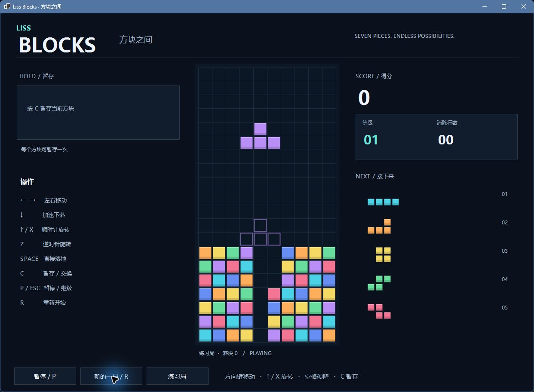534x392 pixels.
Task: Click the BLOCKS logo title
Action: pos(57,45)
